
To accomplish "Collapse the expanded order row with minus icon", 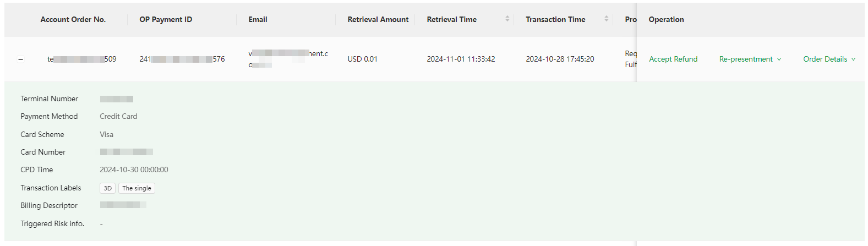I will [x=21, y=59].
